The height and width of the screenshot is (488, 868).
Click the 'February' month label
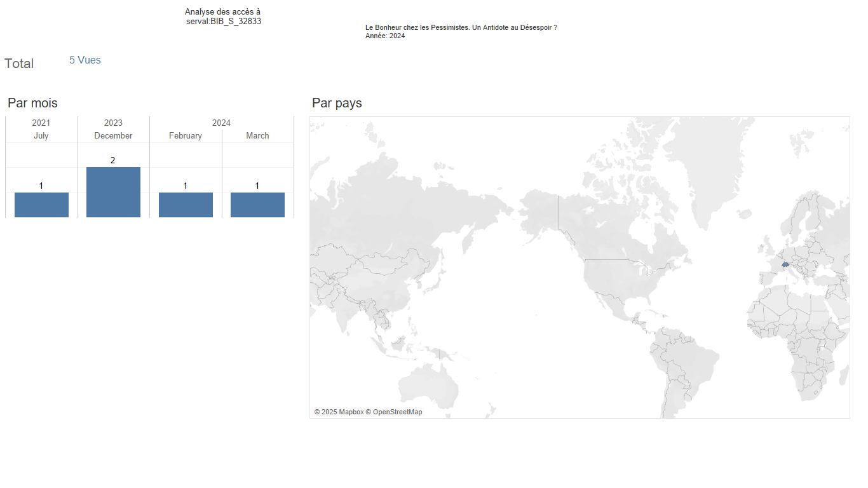point(186,135)
